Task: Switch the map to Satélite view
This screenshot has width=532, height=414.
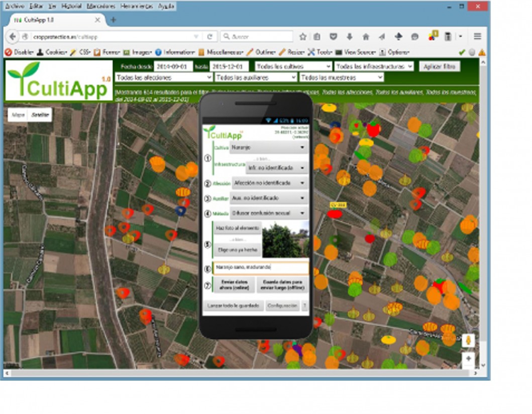Action: coord(40,115)
